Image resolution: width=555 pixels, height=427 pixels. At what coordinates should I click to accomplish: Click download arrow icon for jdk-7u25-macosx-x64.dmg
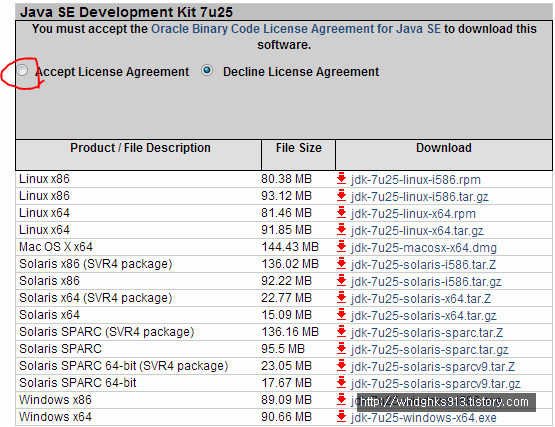341,246
